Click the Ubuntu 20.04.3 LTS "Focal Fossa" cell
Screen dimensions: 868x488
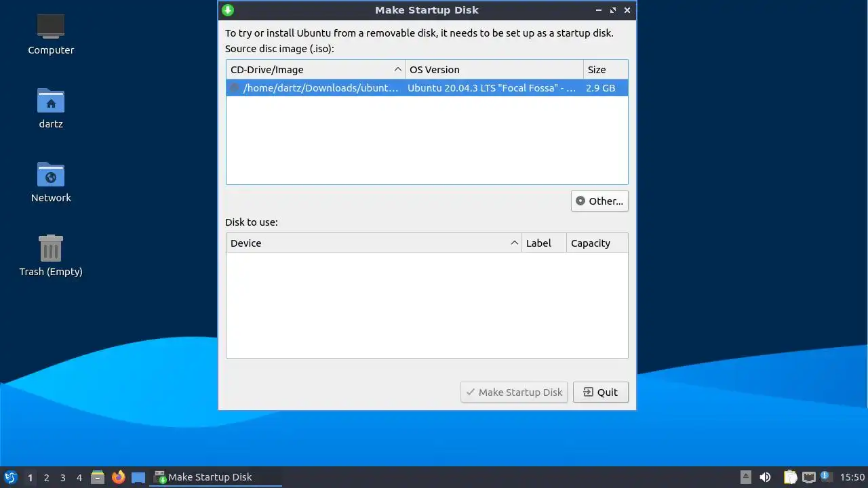pos(492,88)
